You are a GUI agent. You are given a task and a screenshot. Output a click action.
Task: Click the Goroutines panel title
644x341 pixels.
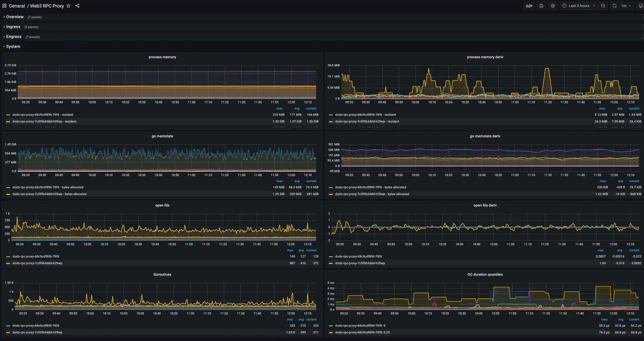click(x=162, y=274)
